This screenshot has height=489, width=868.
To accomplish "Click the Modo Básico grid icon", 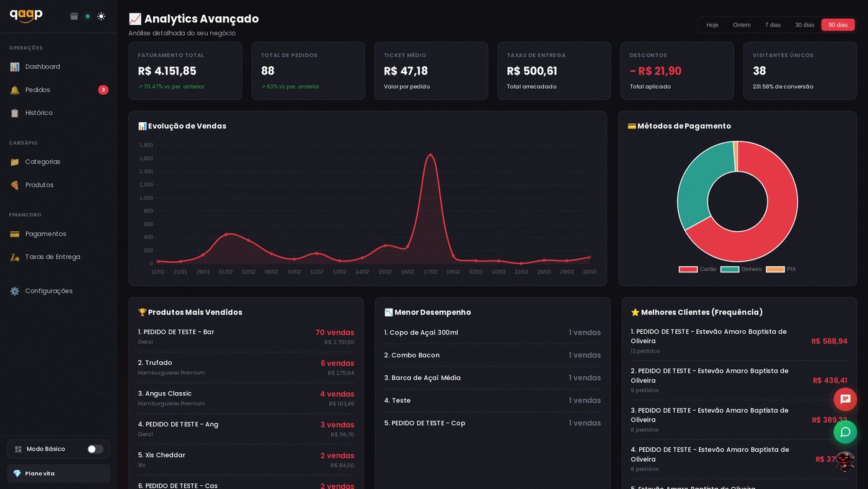I will tap(18, 449).
